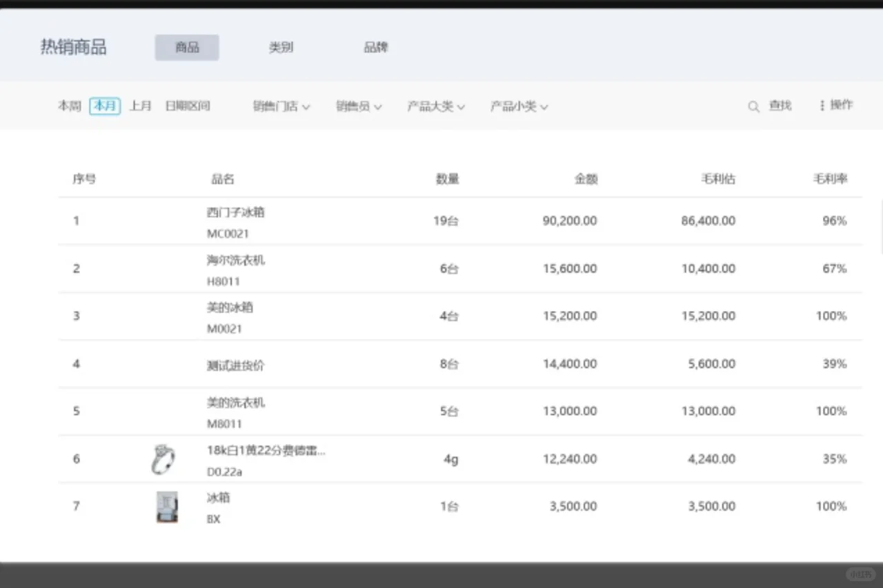Image resolution: width=883 pixels, height=588 pixels.
Task: Expand the 销售门店 dropdown
Action: (281, 107)
